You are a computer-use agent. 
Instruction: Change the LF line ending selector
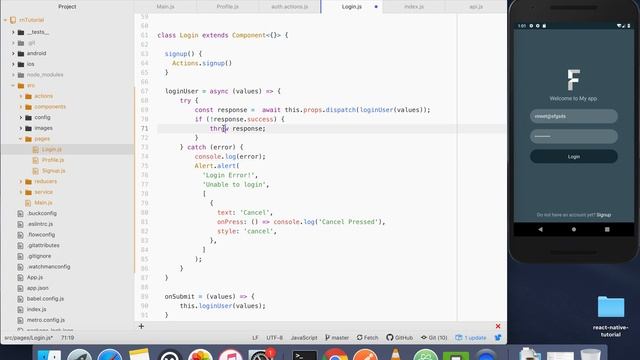click(255, 338)
